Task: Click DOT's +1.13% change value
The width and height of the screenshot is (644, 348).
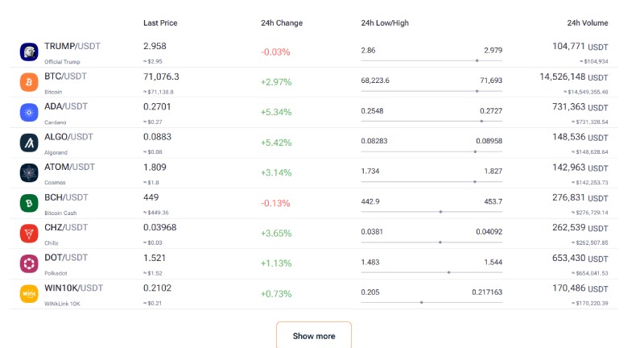Action: 275,263
